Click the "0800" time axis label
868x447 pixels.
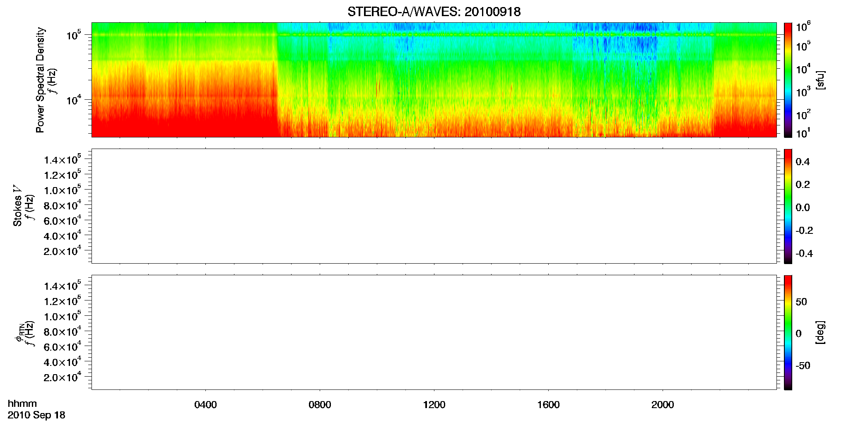[320, 405]
